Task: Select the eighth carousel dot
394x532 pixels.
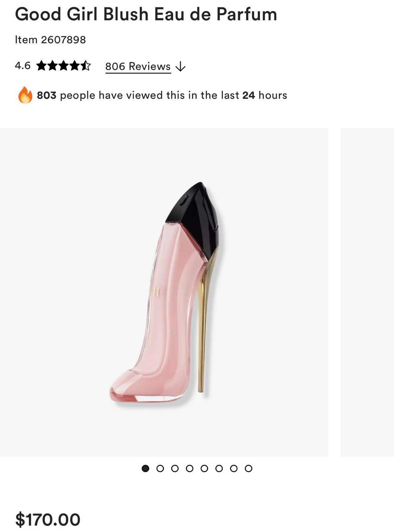Action: pyautogui.click(x=248, y=468)
